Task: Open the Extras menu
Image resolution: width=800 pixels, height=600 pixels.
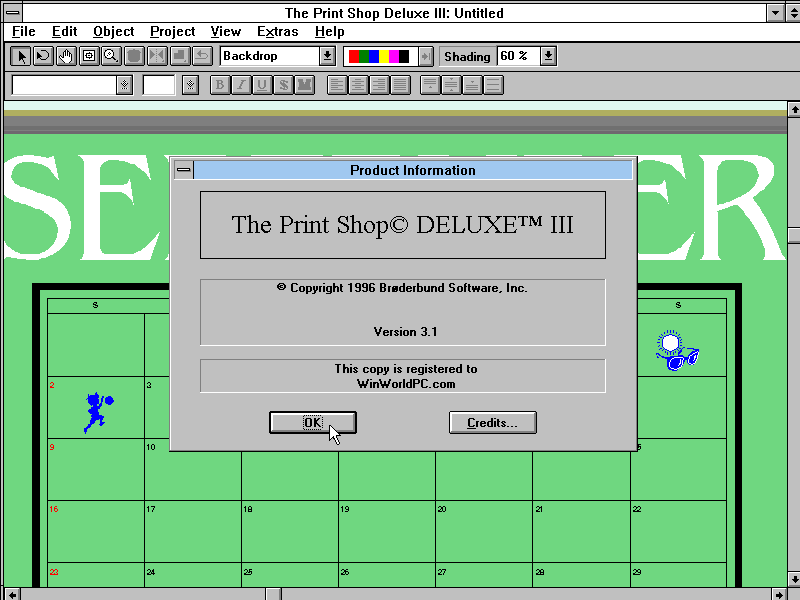Action: click(x=276, y=31)
